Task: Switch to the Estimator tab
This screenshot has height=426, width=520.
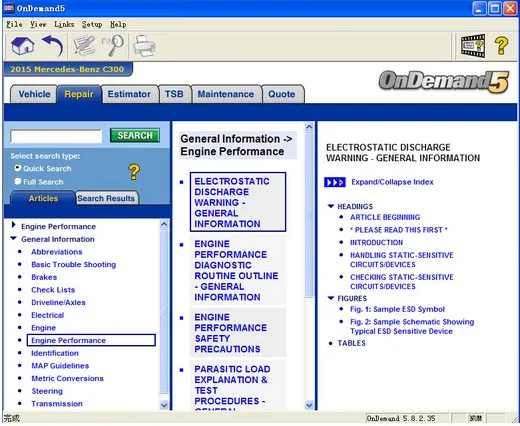Action: coord(129,94)
